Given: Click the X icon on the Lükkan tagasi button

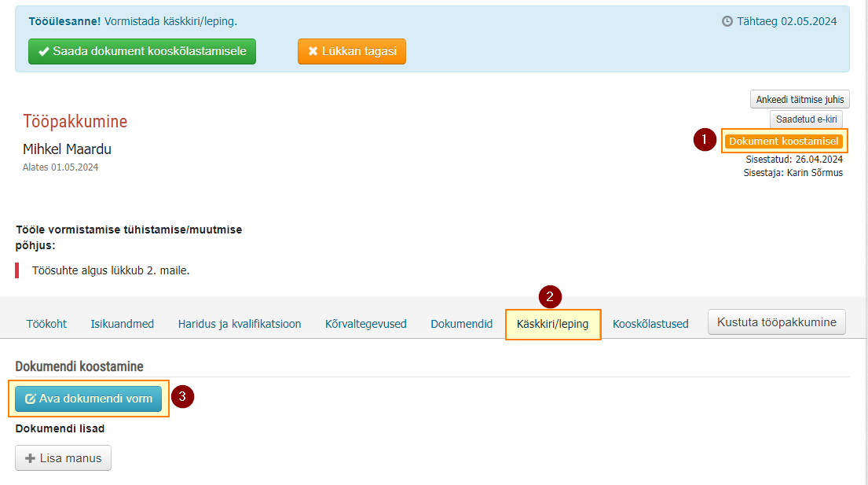Looking at the screenshot, I should [x=313, y=52].
